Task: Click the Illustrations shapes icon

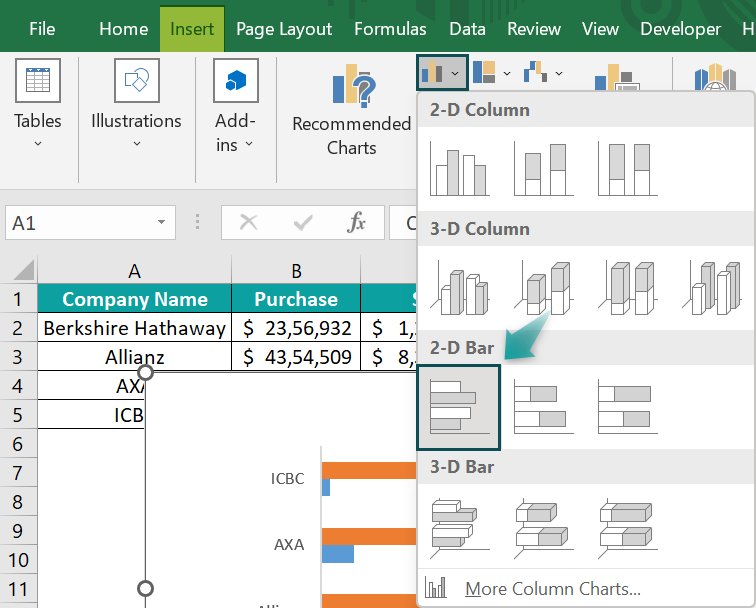Action: 137,81
